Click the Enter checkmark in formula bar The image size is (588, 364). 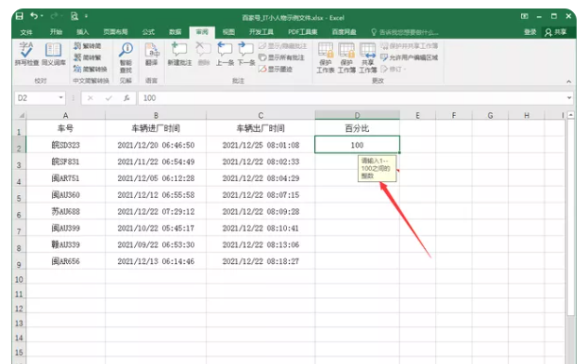pos(109,98)
